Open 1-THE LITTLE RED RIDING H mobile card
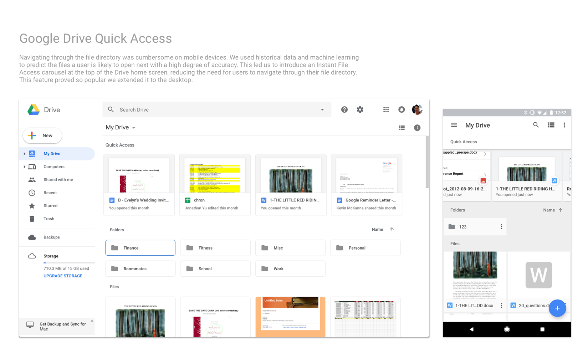The height and width of the screenshot is (364, 588). click(x=527, y=176)
